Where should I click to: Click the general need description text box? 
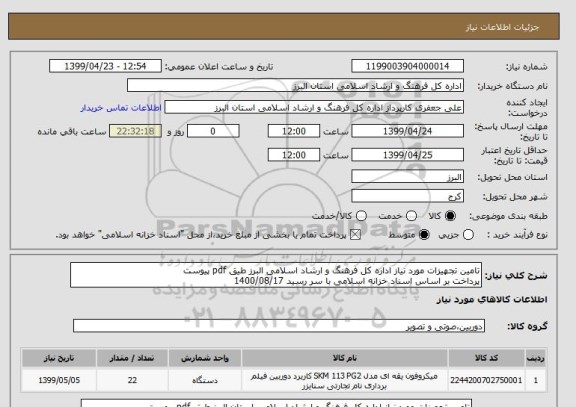coord(276,275)
